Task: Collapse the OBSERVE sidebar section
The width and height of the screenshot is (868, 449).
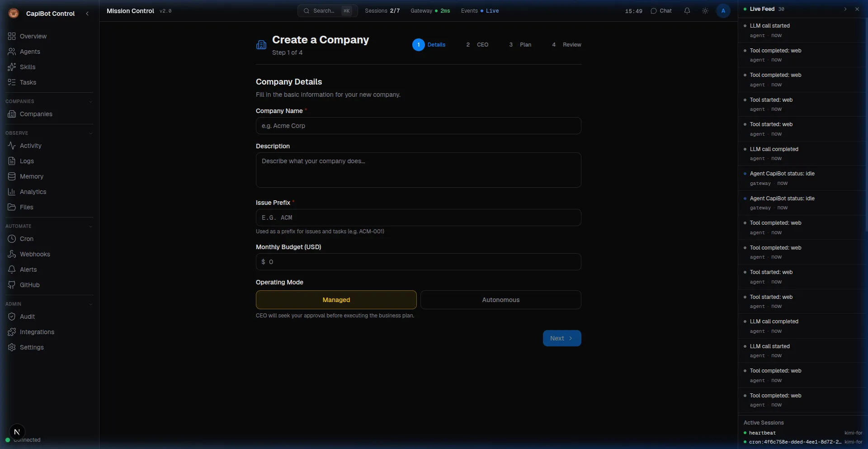Action: 90,133
